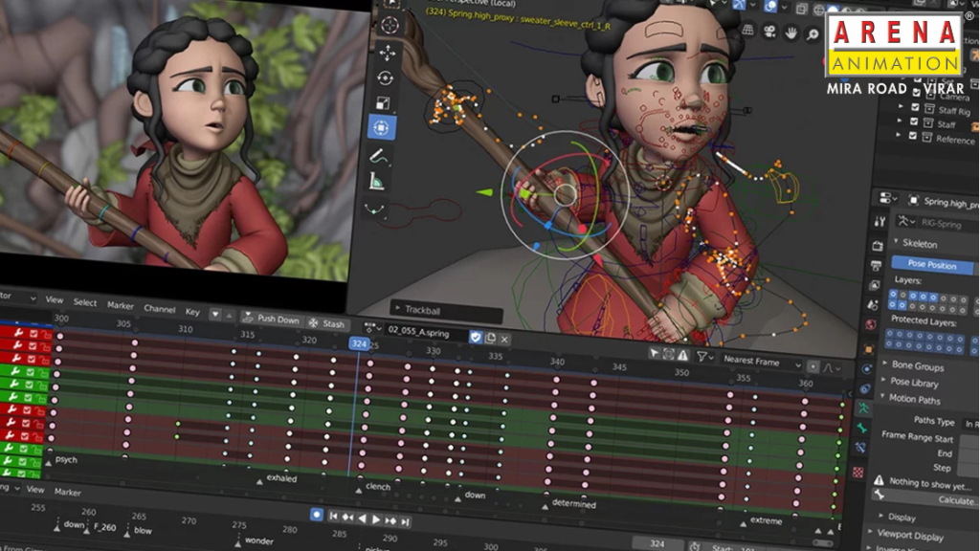Click the Stash button
The width and height of the screenshot is (980, 551).
327,323
